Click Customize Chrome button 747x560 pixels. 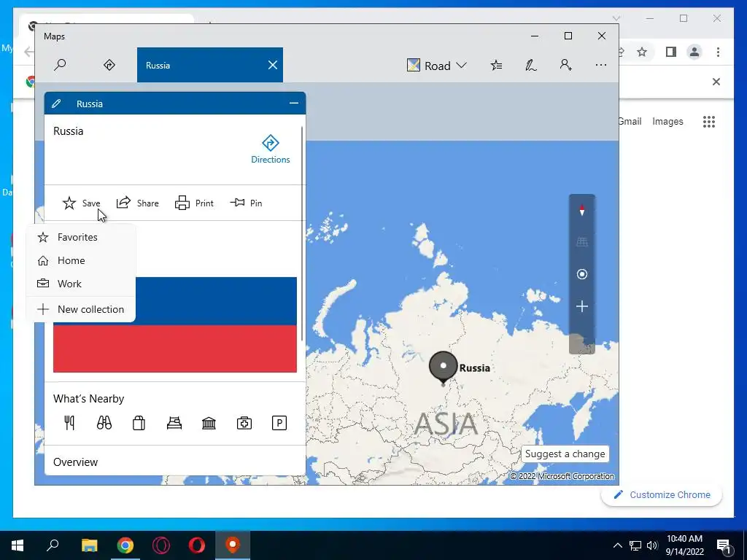(x=662, y=495)
